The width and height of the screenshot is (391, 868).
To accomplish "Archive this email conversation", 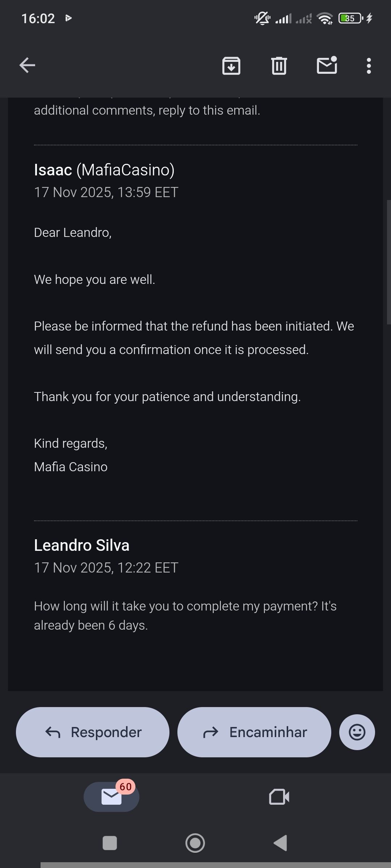I will tap(231, 66).
